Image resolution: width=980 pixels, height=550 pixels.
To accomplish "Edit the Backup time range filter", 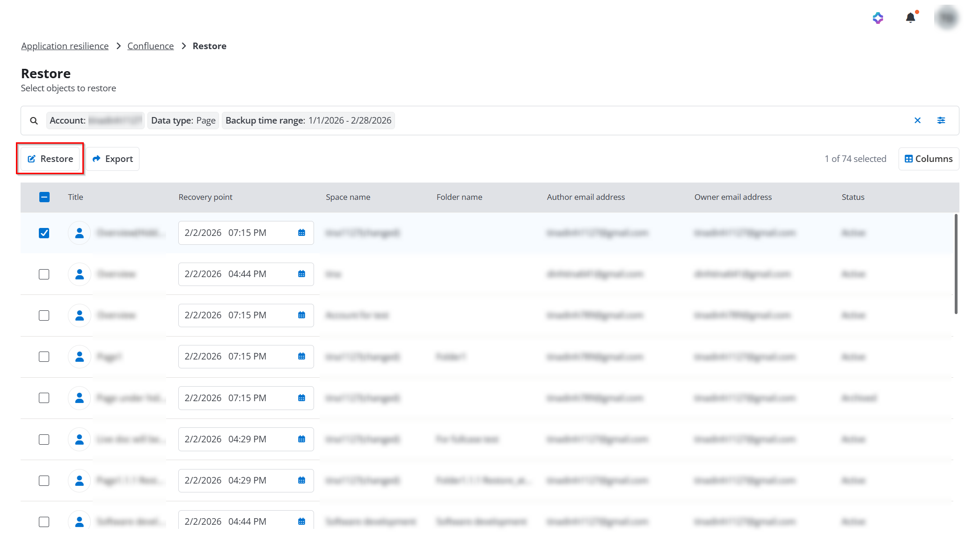I will pos(308,120).
